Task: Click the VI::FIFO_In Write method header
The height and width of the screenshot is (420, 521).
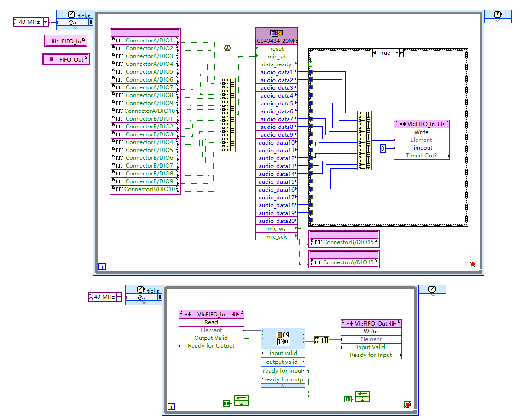Action: tap(422, 124)
